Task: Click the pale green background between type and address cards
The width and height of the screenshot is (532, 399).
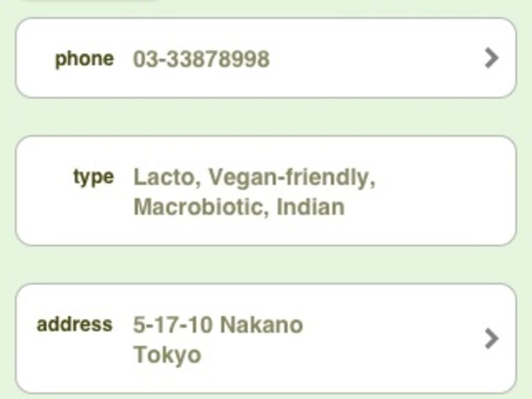Action: [x=266, y=264]
